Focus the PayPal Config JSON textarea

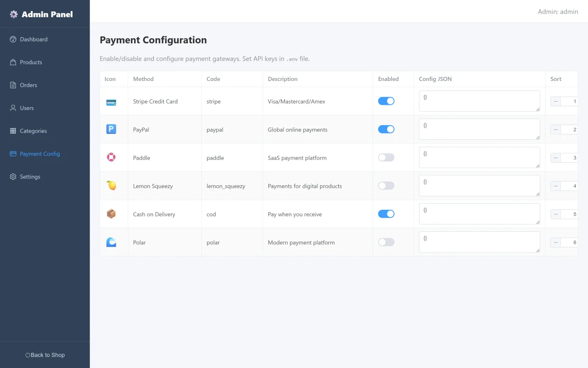click(x=480, y=129)
